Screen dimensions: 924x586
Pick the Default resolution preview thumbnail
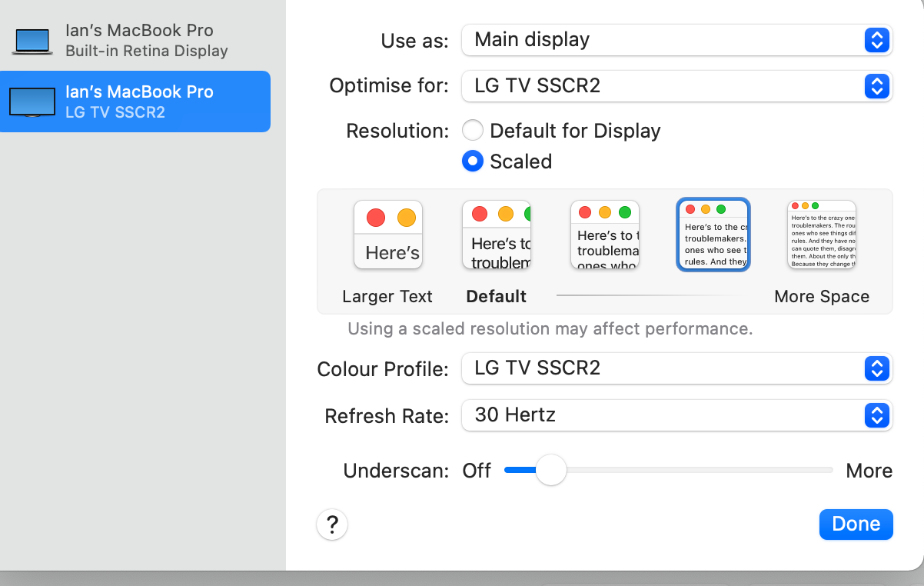tap(496, 235)
